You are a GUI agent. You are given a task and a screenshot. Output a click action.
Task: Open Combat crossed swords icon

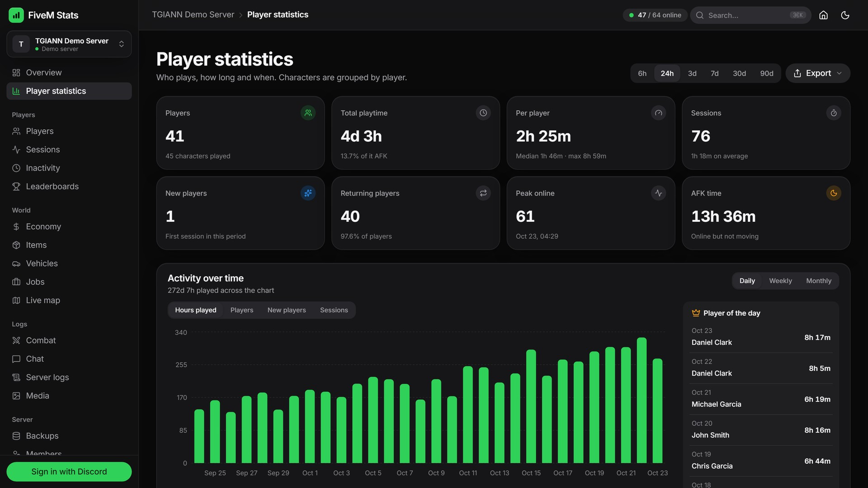16,340
